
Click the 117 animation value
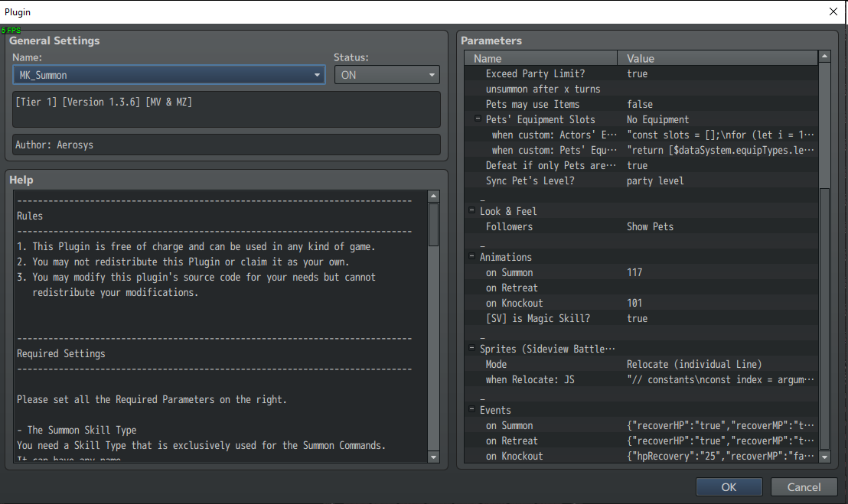coord(634,272)
